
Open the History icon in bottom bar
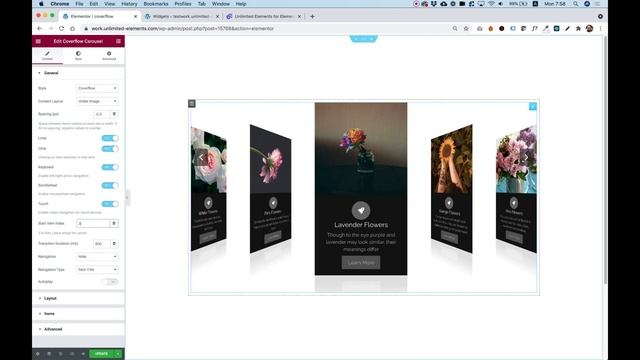(x=60, y=354)
